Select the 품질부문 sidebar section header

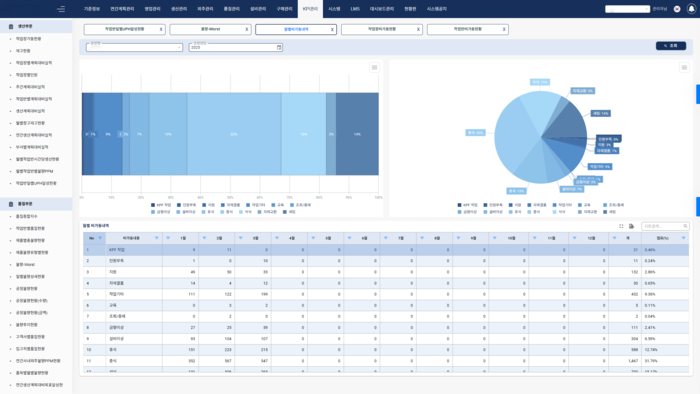point(36,204)
